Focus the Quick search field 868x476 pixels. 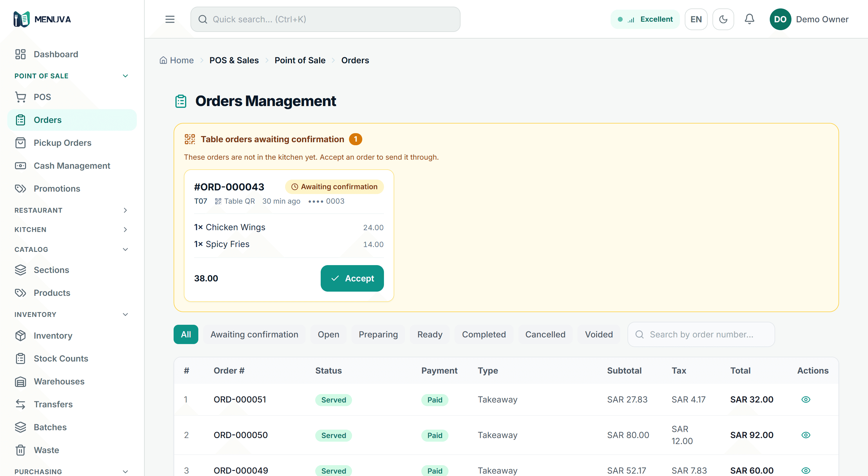coord(325,19)
